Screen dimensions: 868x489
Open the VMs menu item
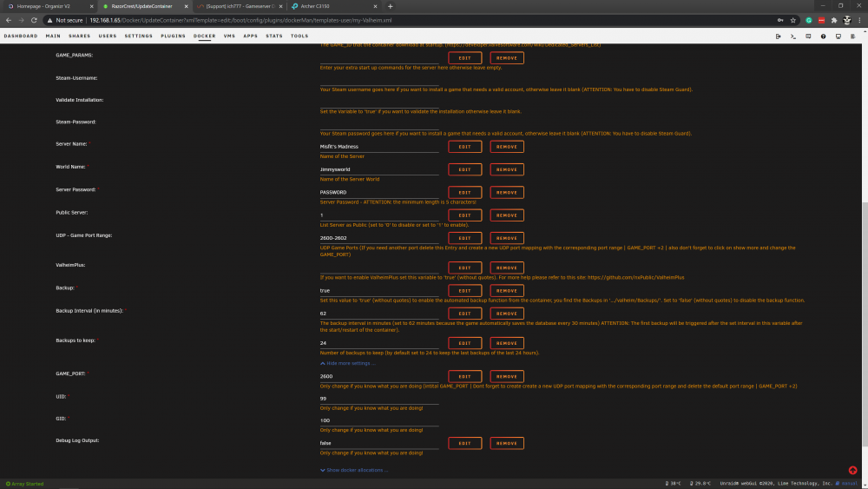pyautogui.click(x=229, y=36)
